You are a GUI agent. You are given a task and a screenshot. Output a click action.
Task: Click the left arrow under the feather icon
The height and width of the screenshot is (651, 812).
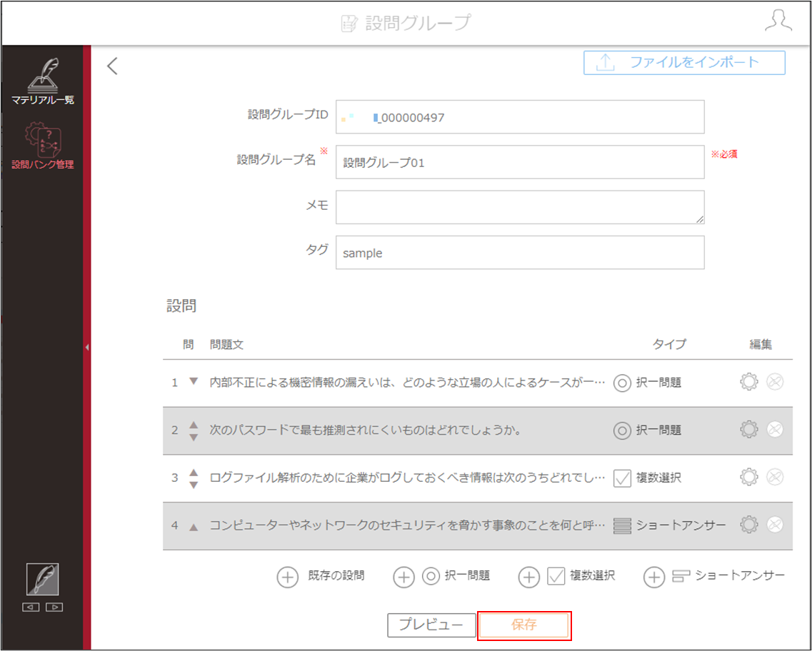[x=31, y=607]
